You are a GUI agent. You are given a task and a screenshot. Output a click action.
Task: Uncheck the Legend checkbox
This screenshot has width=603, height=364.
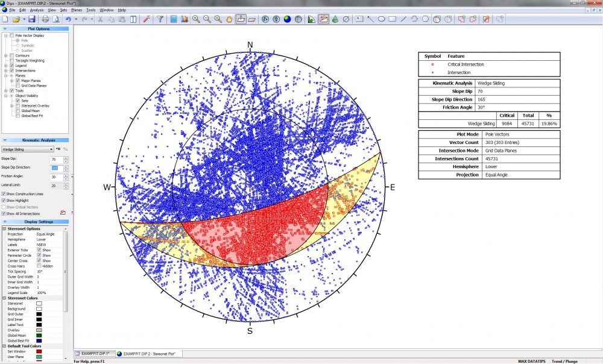[x=12, y=66]
